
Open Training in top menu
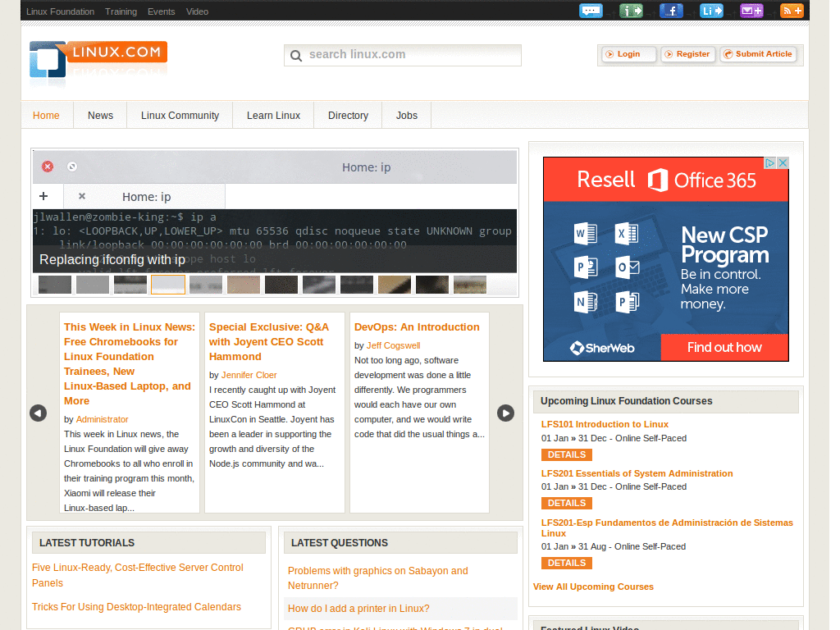121,11
